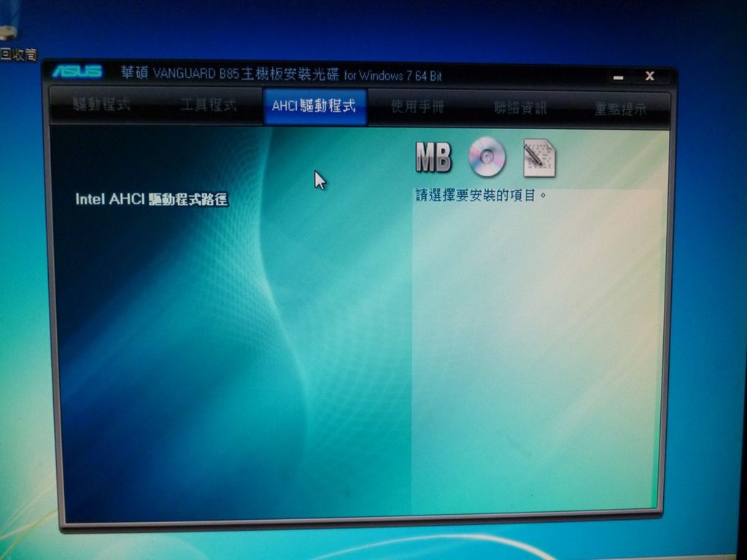747x560 pixels.
Task: Click the 華碩 VANGUARD B85 window title text
Action: point(281,74)
